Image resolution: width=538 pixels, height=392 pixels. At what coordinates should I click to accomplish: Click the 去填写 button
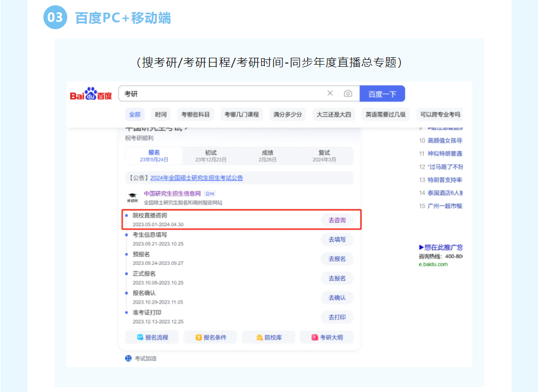(337, 239)
